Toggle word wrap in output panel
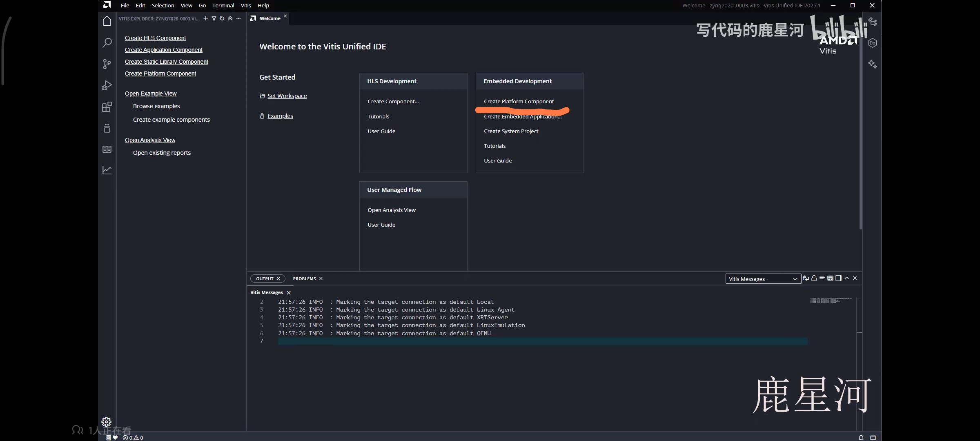 (806, 278)
